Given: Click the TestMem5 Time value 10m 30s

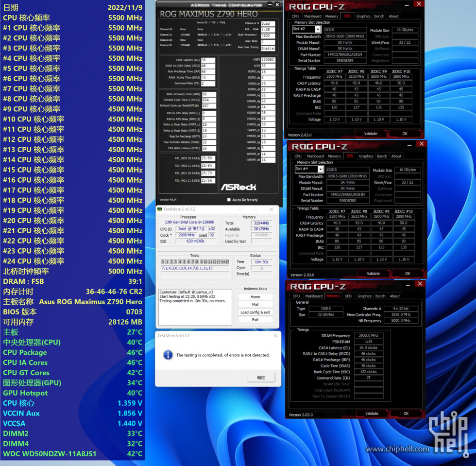Looking at the screenshot, I should point(261,262).
